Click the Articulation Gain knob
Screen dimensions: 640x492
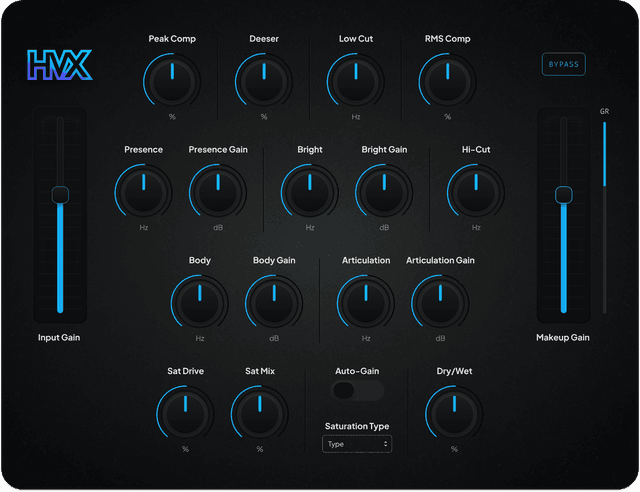pyautogui.click(x=440, y=303)
